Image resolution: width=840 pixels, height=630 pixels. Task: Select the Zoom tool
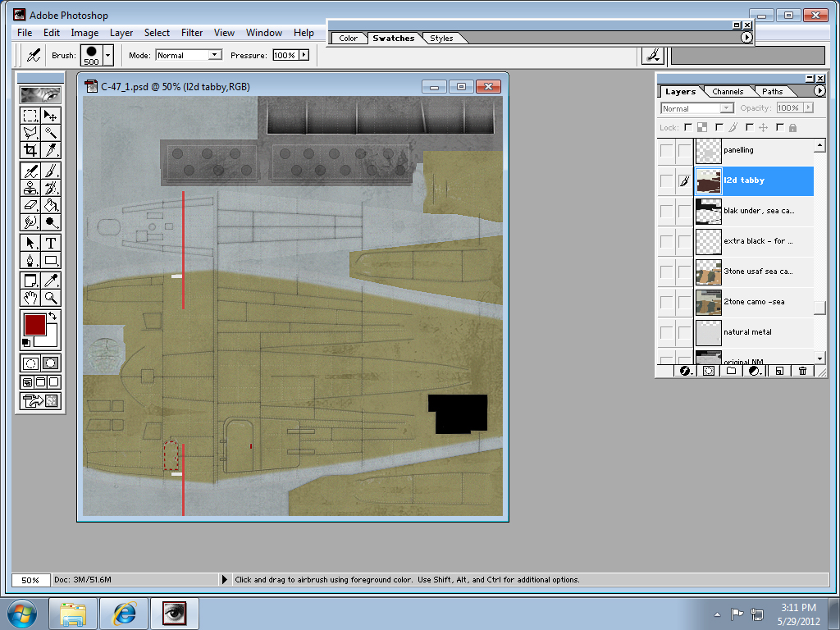[x=50, y=298]
